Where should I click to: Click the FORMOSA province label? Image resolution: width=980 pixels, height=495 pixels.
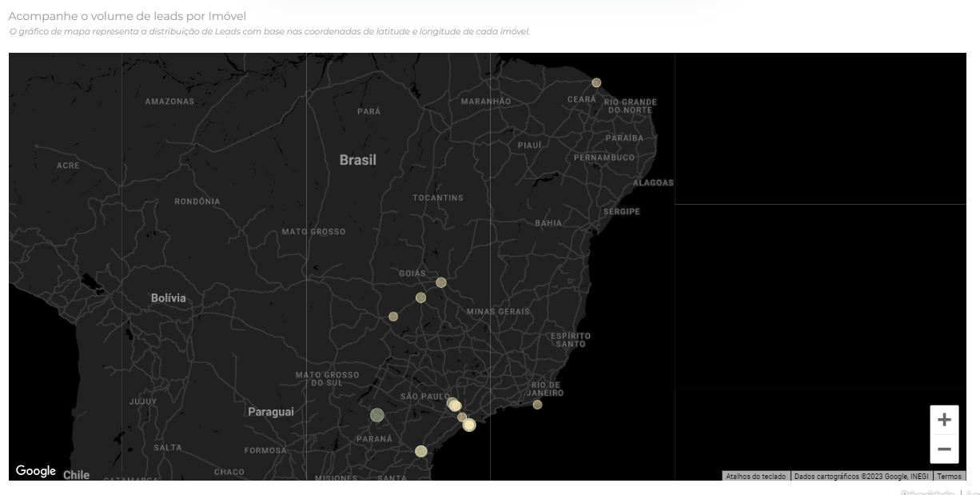pos(265,450)
